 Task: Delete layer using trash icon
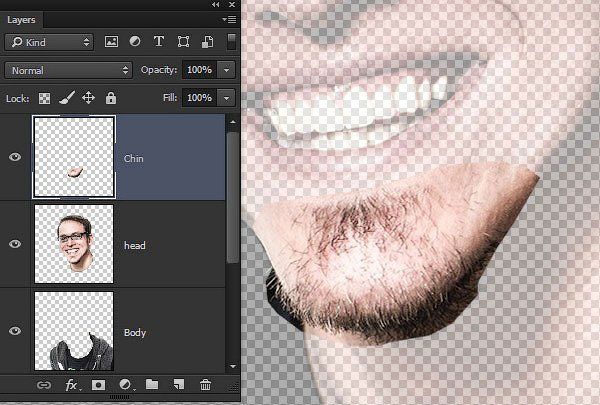click(205, 385)
